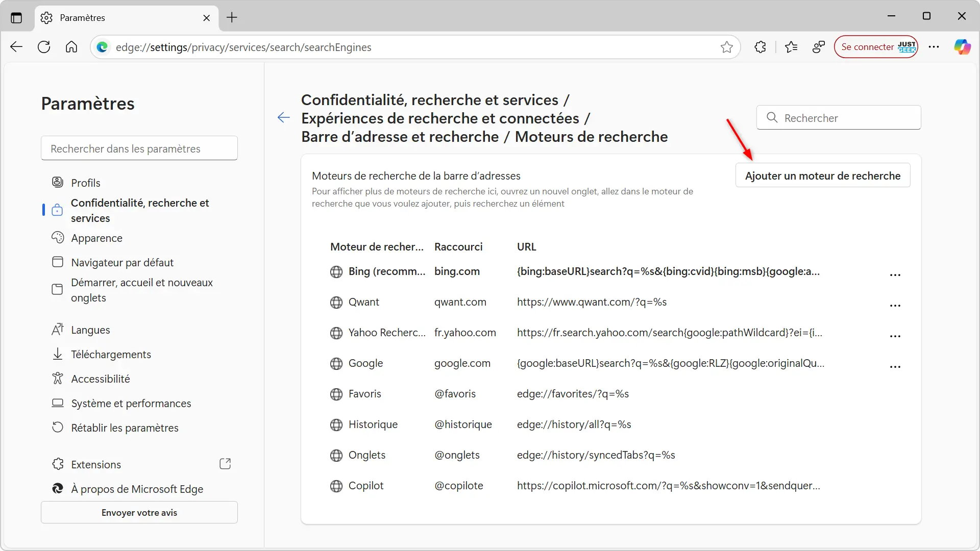The width and height of the screenshot is (980, 551).
Task: Open Accessibilité settings section
Action: coord(101,379)
